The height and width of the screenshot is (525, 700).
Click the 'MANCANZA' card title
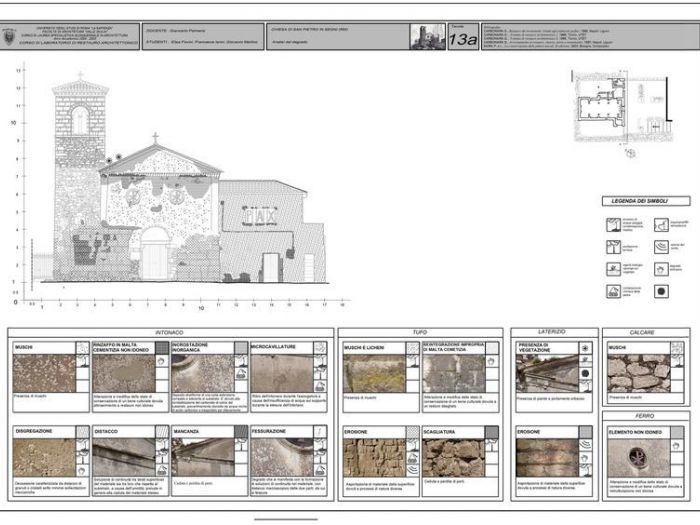point(186,432)
